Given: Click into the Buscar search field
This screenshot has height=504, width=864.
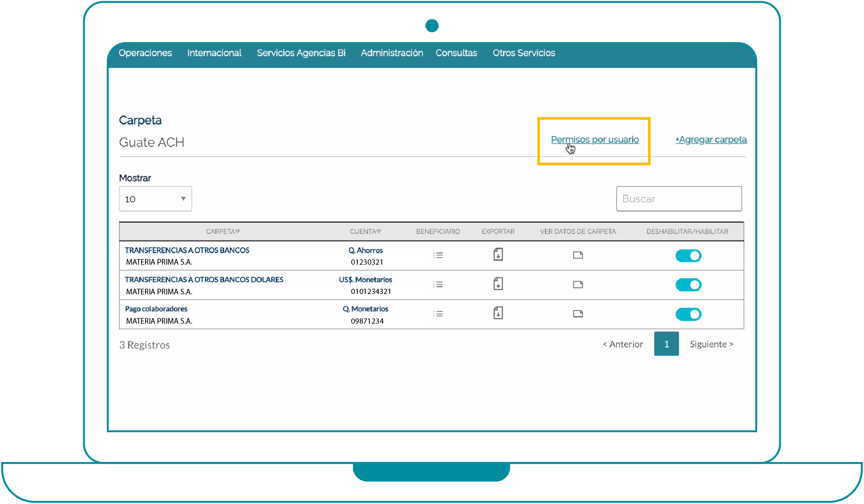Looking at the screenshot, I should (679, 199).
